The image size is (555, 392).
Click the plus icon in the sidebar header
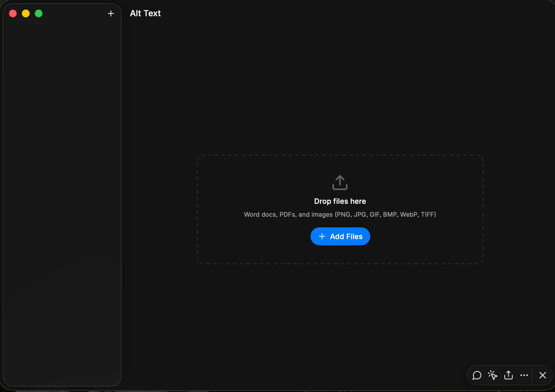(x=111, y=13)
